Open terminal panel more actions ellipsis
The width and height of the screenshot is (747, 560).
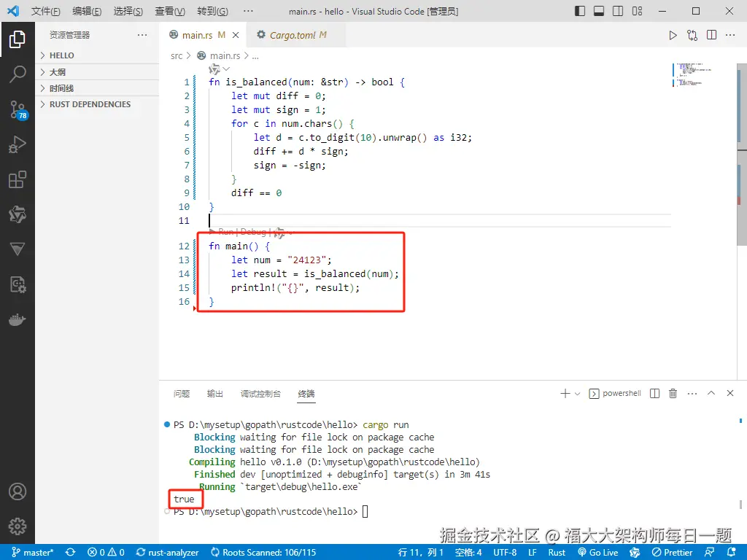(692, 393)
